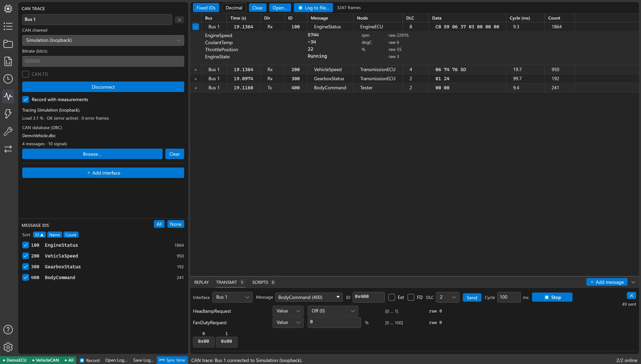Open the HeadlampRequest Off (0) dropdown
The image size is (641, 364).
pyautogui.click(x=333, y=311)
